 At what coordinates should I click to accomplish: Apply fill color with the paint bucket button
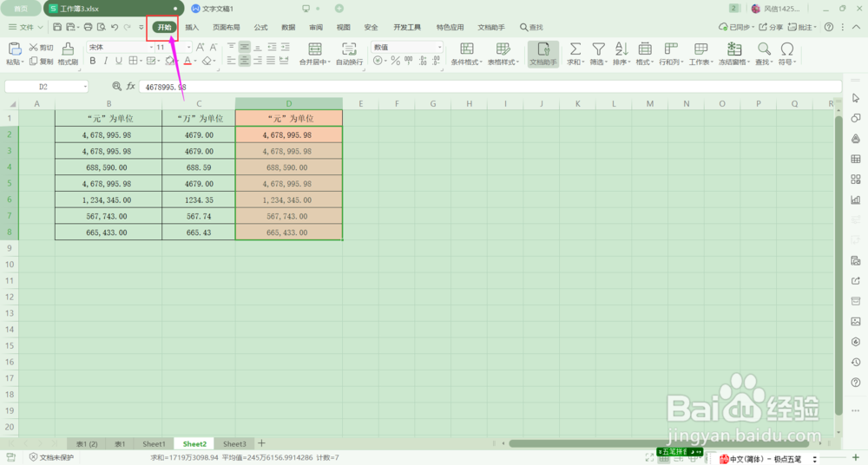point(169,61)
